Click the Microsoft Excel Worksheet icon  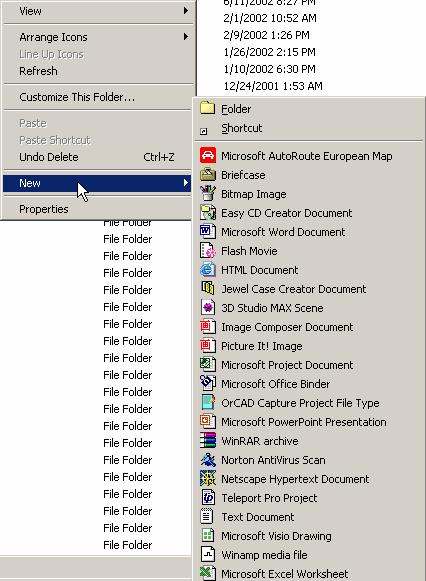(x=208, y=573)
